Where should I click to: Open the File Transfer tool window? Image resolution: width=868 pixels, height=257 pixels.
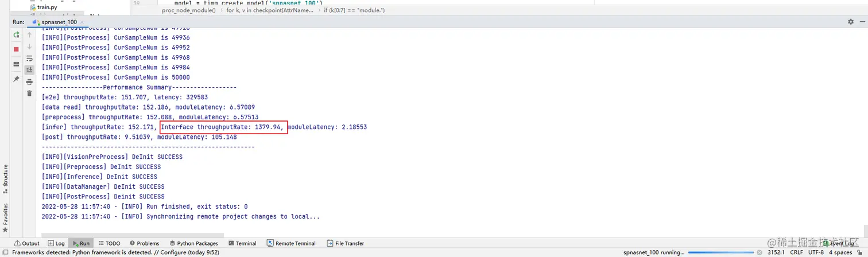[346, 243]
